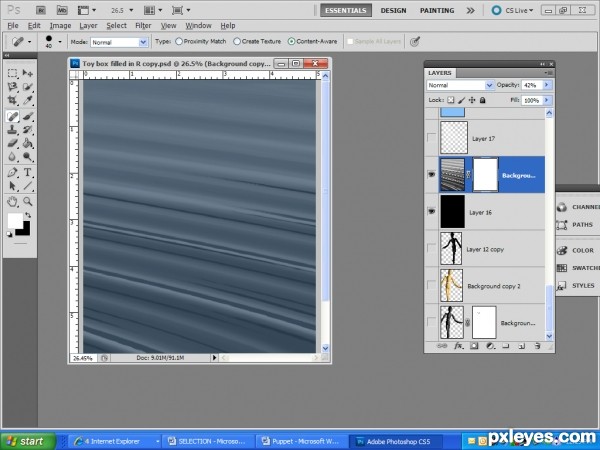
Task: Switch to the Design workspace
Action: (393, 10)
